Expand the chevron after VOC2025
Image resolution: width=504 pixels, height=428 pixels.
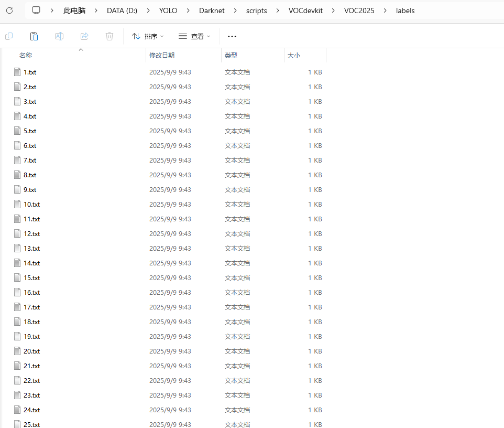pyautogui.click(x=385, y=10)
